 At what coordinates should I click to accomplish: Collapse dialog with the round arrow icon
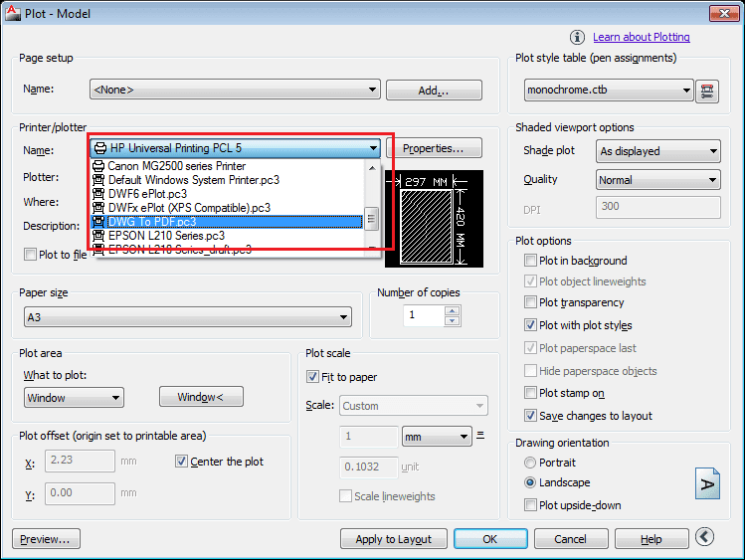(704, 537)
